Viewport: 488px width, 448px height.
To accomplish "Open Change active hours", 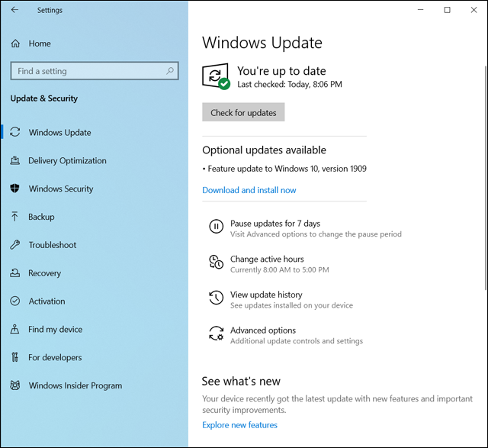I will coord(267,259).
